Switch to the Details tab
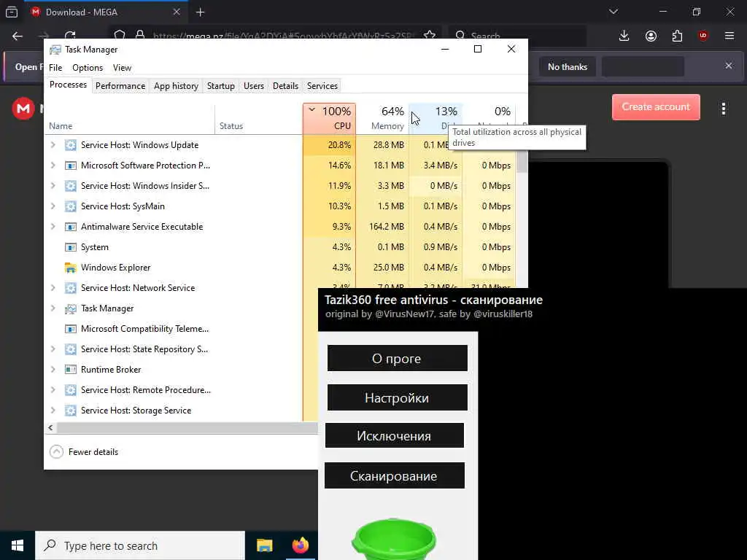 pyautogui.click(x=285, y=86)
